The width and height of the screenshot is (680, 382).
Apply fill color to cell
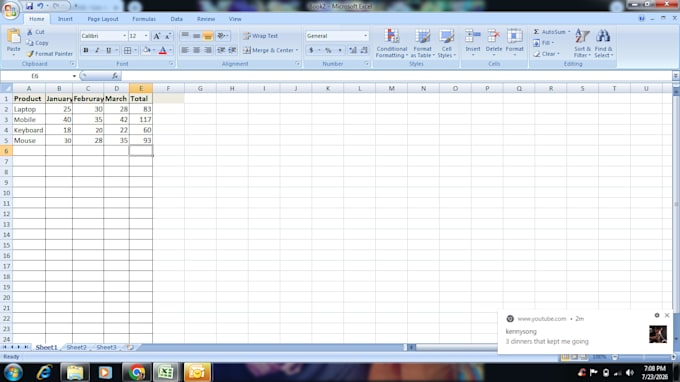[147, 50]
